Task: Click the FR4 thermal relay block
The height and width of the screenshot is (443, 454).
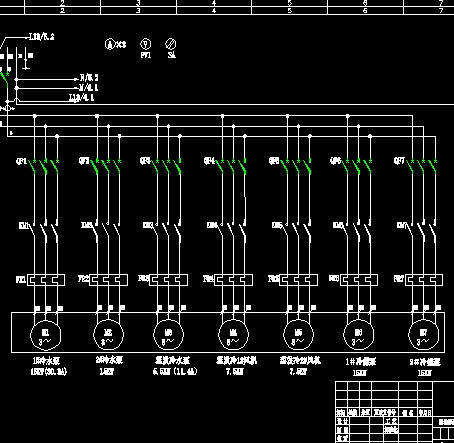Action: click(x=233, y=280)
